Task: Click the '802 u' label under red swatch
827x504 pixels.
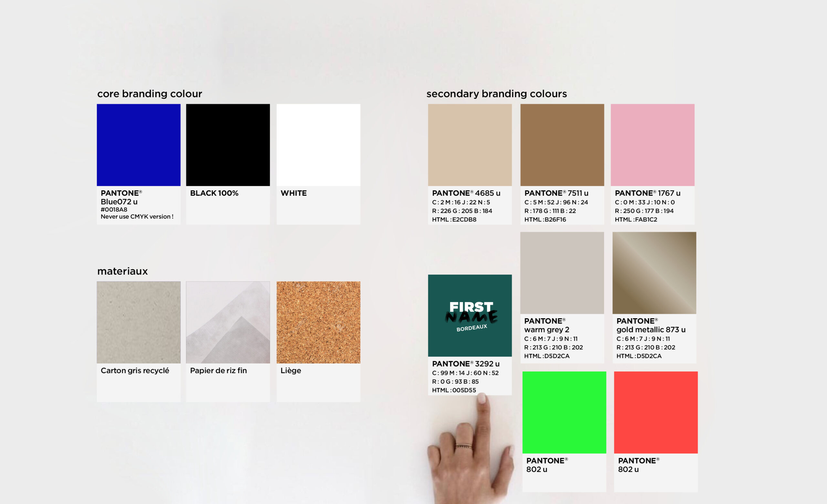Action: tap(628, 469)
